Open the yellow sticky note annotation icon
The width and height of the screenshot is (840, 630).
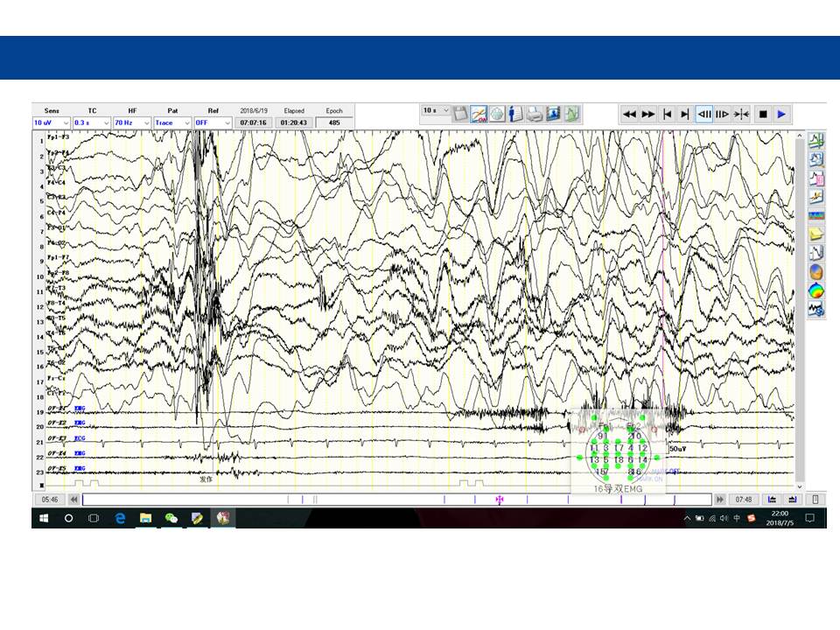tap(815, 234)
